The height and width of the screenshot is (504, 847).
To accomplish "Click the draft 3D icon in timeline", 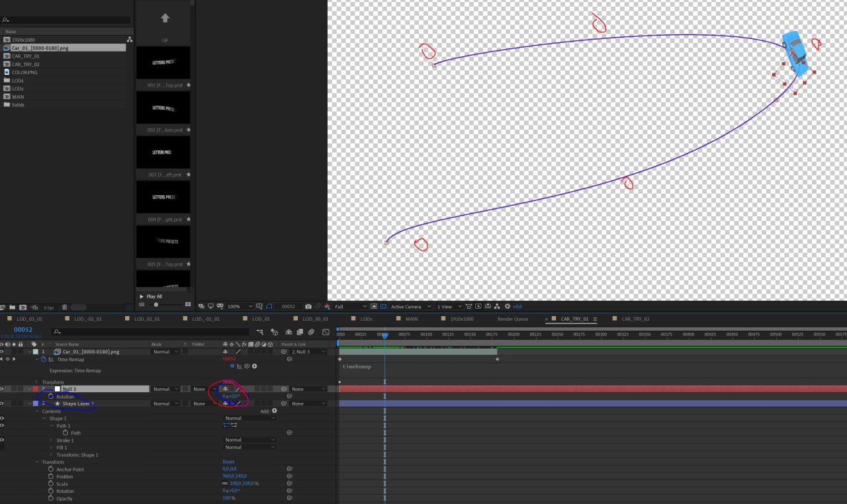I will tap(275, 332).
